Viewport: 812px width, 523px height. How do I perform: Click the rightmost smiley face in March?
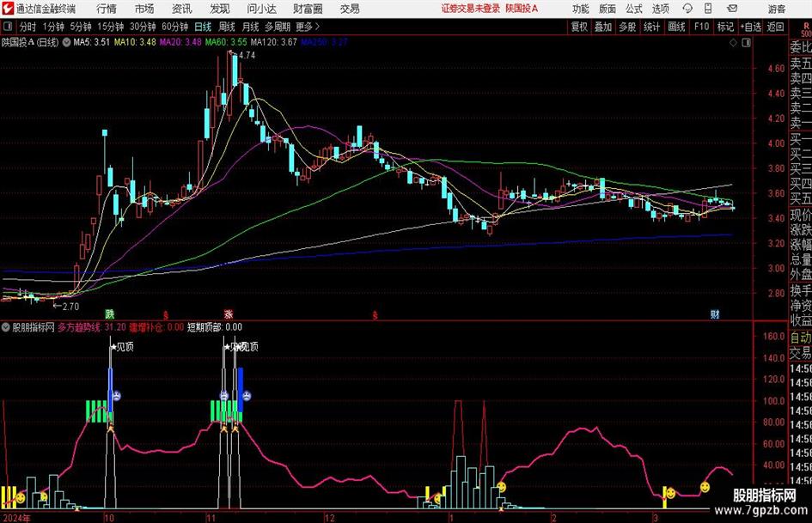click(705, 487)
